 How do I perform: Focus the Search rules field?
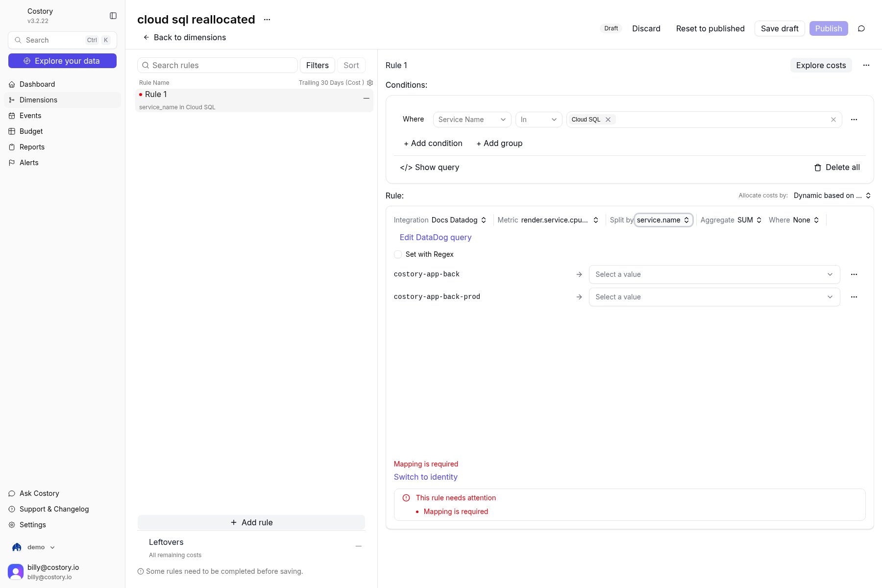(218, 65)
